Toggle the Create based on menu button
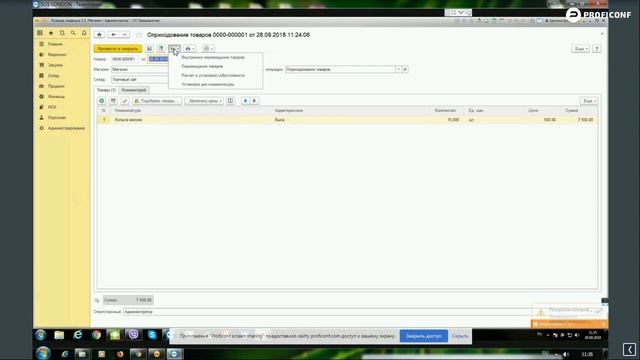This screenshot has width=640, height=360. tap(174, 49)
